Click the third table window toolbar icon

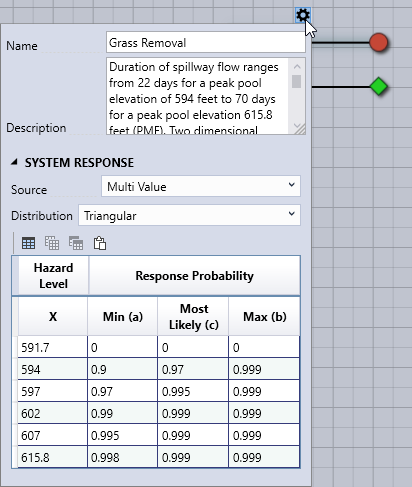[x=76, y=243]
